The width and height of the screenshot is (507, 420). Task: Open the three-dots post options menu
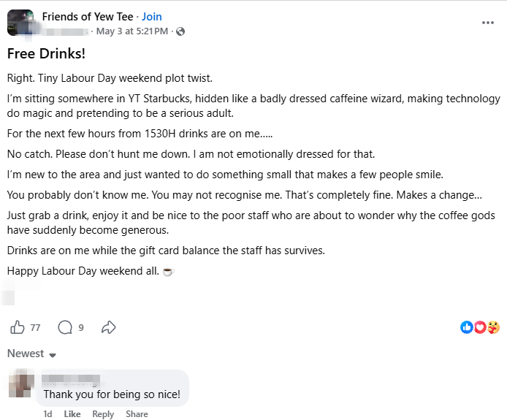[x=487, y=23]
